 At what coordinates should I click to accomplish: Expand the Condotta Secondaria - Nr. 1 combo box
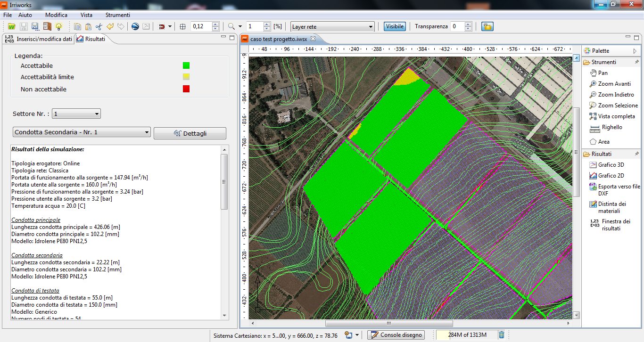coord(82,132)
